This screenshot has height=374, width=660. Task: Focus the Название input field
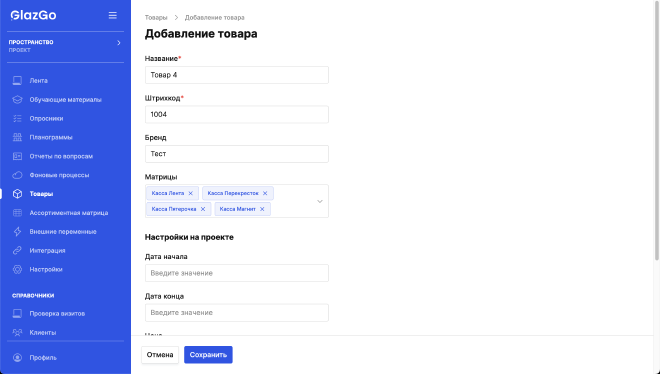click(x=237, y=75)
